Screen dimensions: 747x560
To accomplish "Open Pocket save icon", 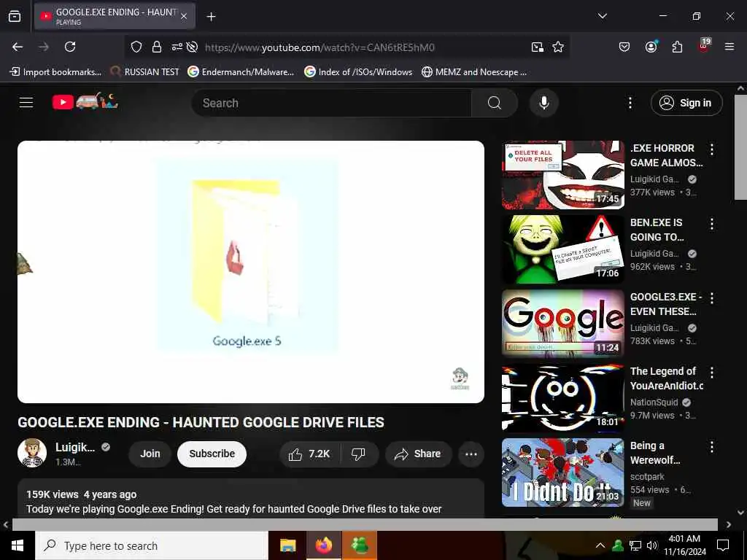I will pyautogui.click(x=624, y=47).
